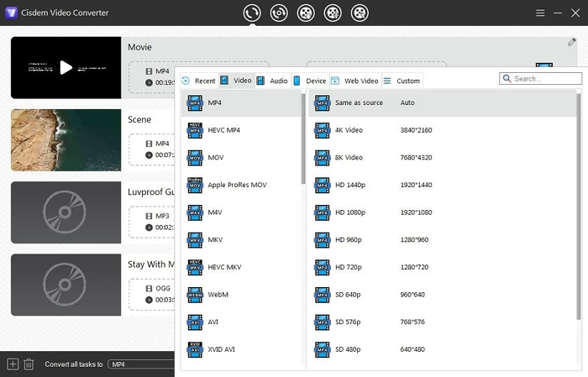
Task: Choose the SD 480p preset
Action: click(442, 349)
